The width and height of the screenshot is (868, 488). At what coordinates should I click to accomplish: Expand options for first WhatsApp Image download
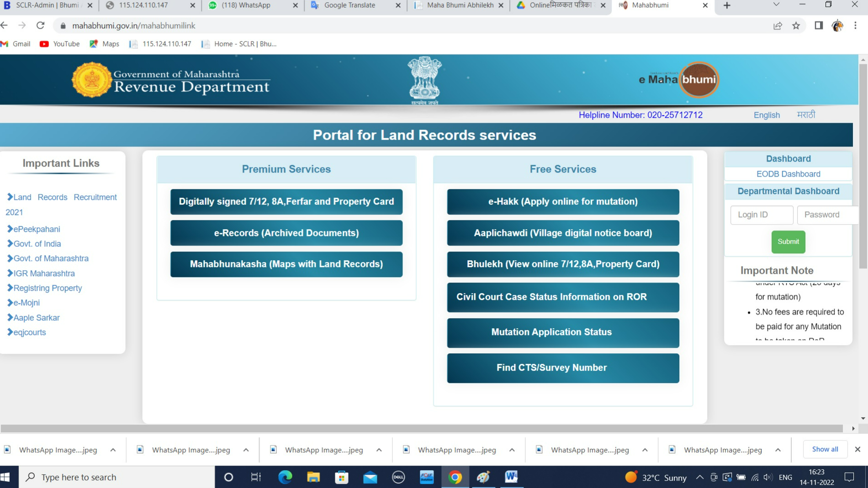[113, 450]
